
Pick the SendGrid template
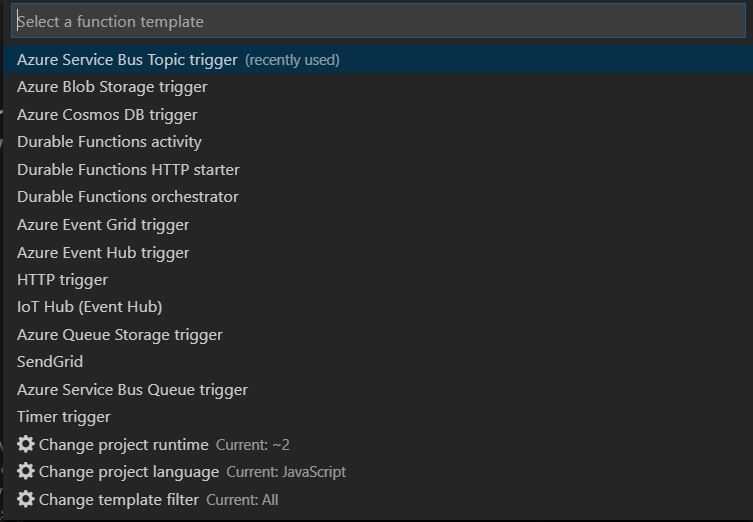point(378,362)
